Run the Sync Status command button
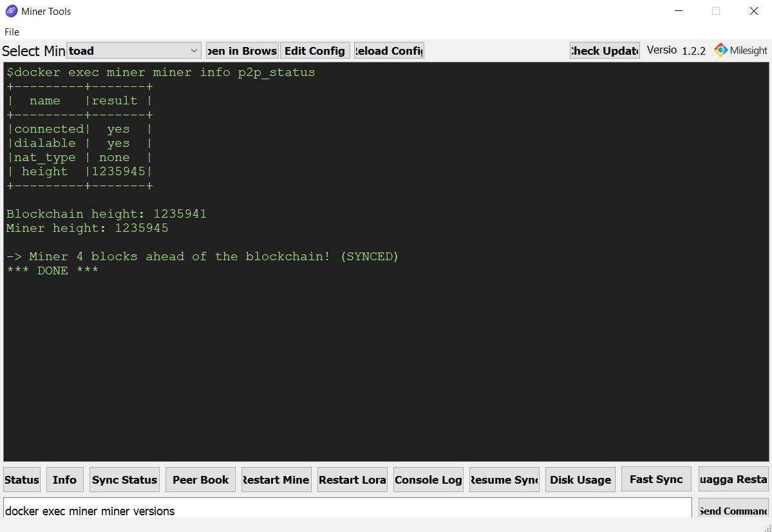772x532 pixels. point(124,480)
